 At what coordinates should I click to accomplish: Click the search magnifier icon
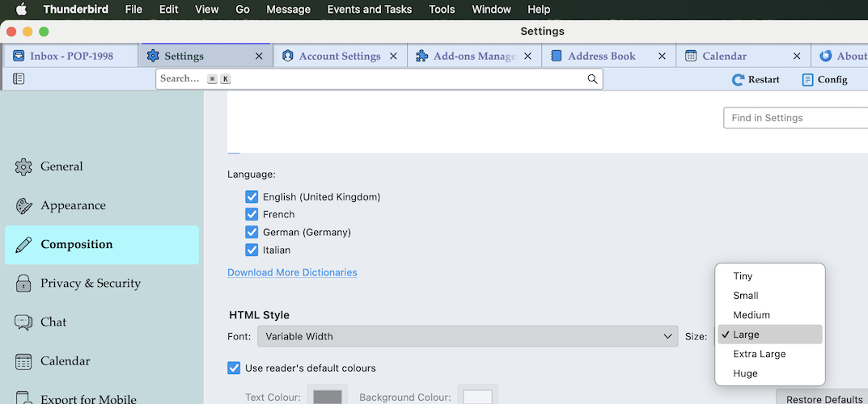(x=592, y=79)
